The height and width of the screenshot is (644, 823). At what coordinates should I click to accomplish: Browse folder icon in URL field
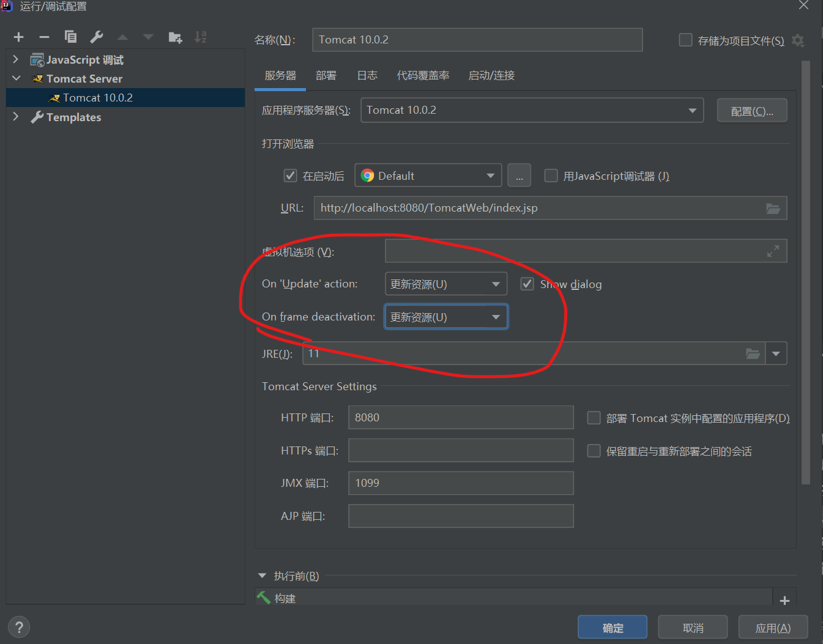(x=773, y=209)
